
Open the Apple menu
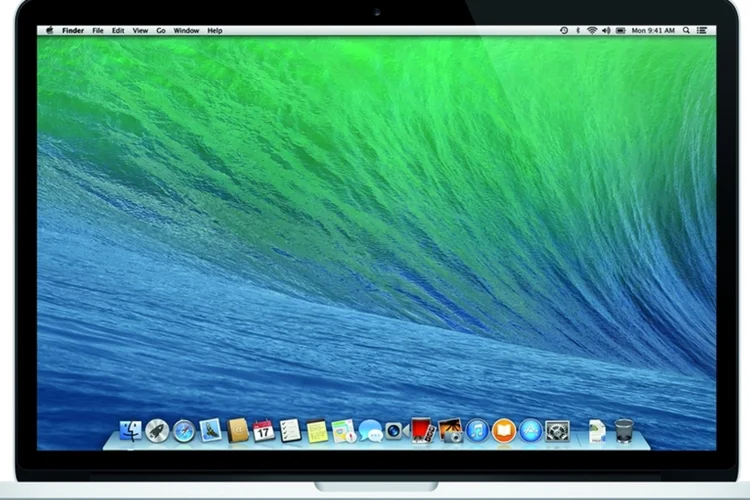pos(50,30)
